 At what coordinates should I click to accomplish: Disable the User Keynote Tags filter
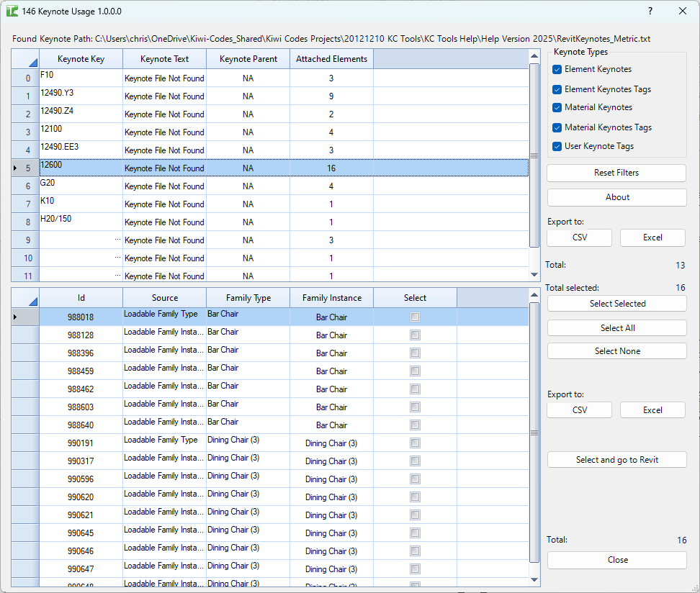(557, 146)
